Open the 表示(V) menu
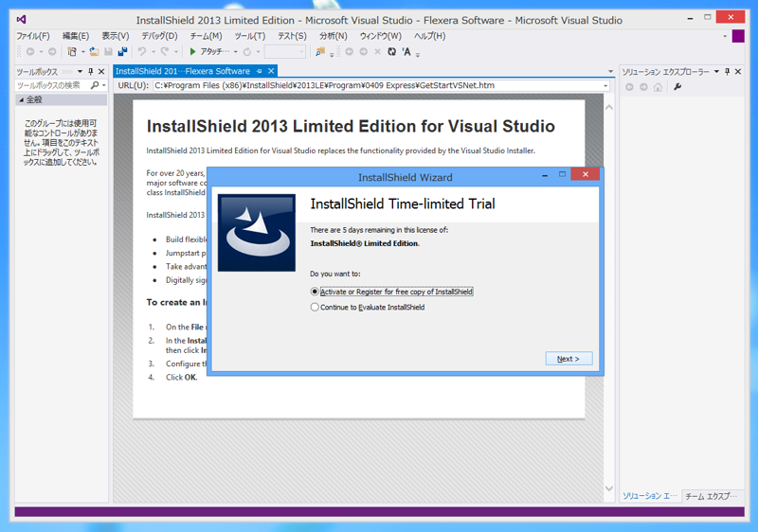 (x=116, y=36)
